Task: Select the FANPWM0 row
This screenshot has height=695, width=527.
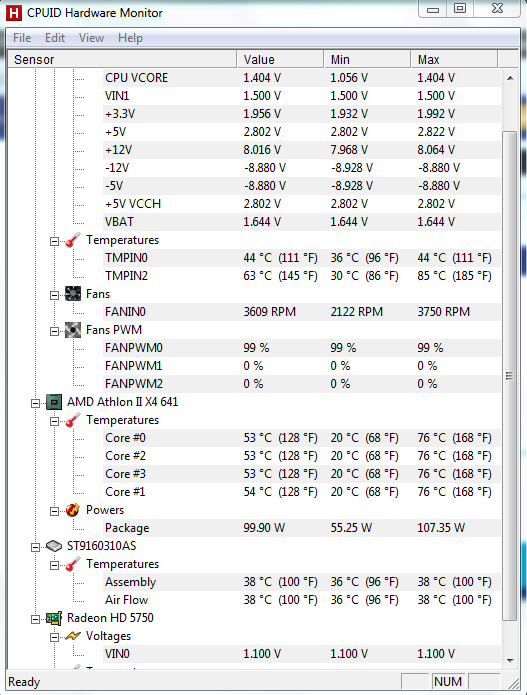Action: pos(302,348)
